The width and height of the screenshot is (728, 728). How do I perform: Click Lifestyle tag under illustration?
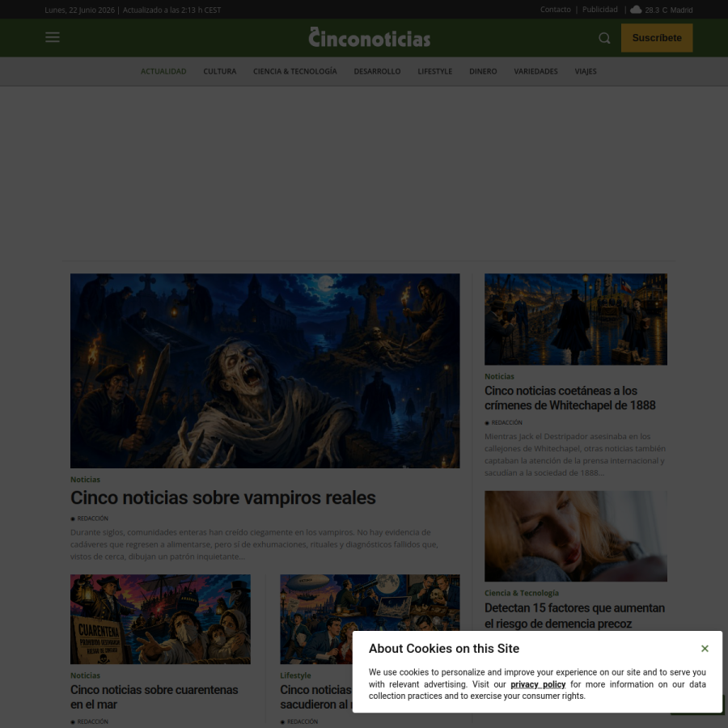(295, 675)
